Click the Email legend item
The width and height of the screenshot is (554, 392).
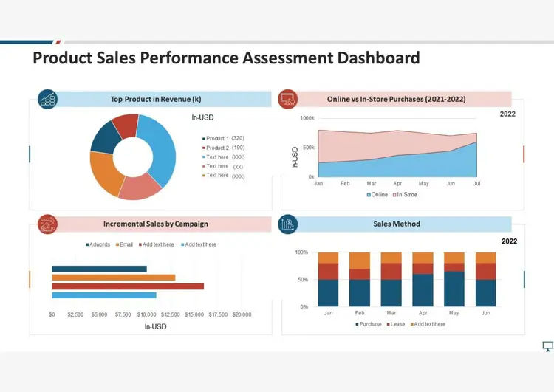coord(124,244)
